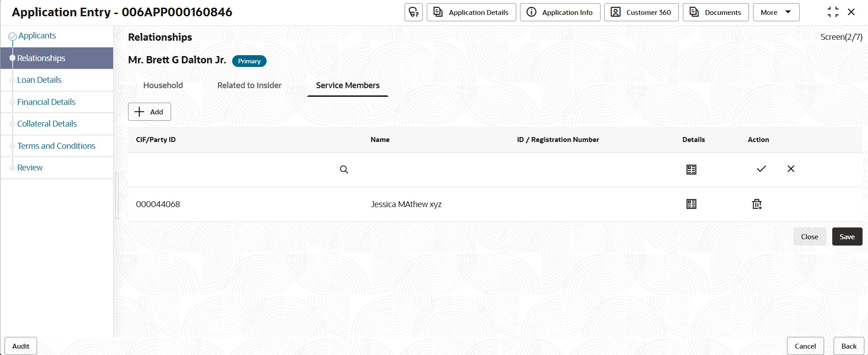Click the sidebar splitter handle
The image size is (868, 355).
[117, 195]
